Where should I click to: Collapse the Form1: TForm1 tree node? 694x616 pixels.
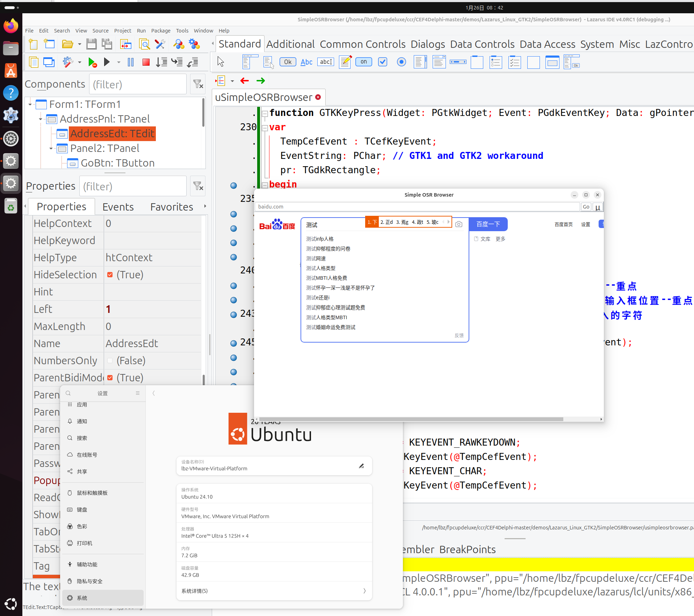coord(30,104)
